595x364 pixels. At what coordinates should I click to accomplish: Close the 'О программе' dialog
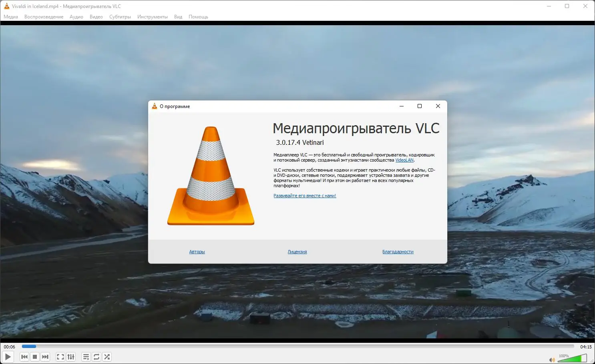click(x=438, y=106)
